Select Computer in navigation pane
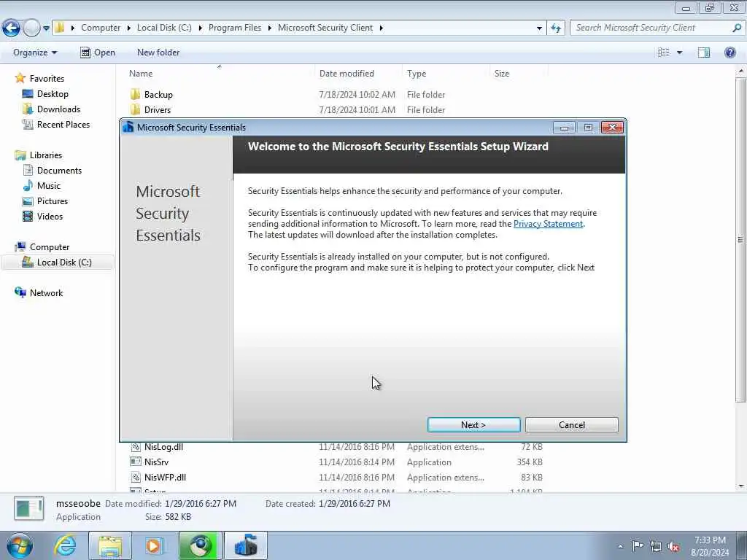The width and height of the screenshot is (747, 560). (x=50, y=247)
